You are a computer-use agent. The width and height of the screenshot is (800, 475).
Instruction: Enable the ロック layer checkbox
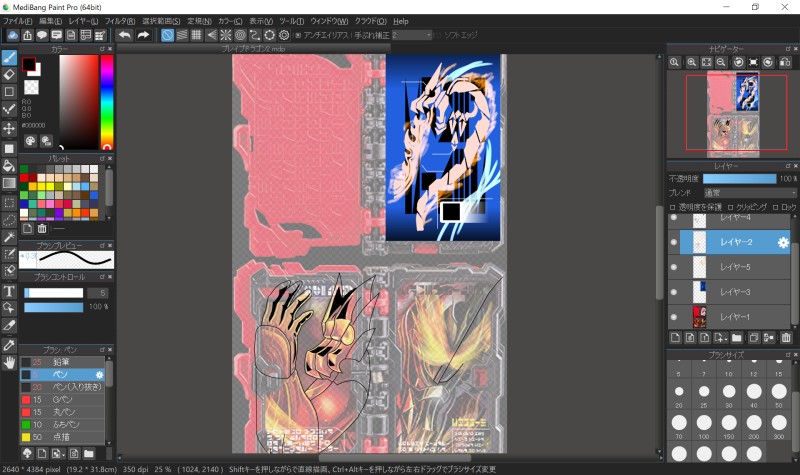point(776,207)
